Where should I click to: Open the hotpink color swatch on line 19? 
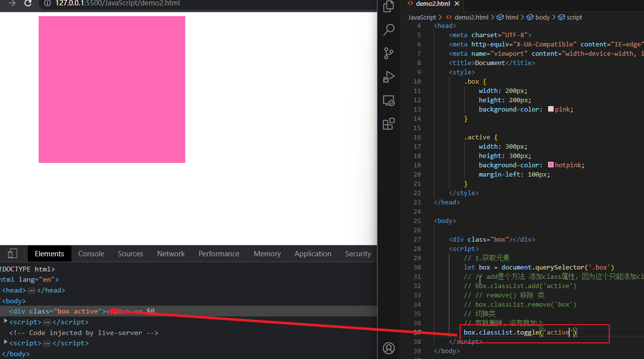[x=551, y=165]
